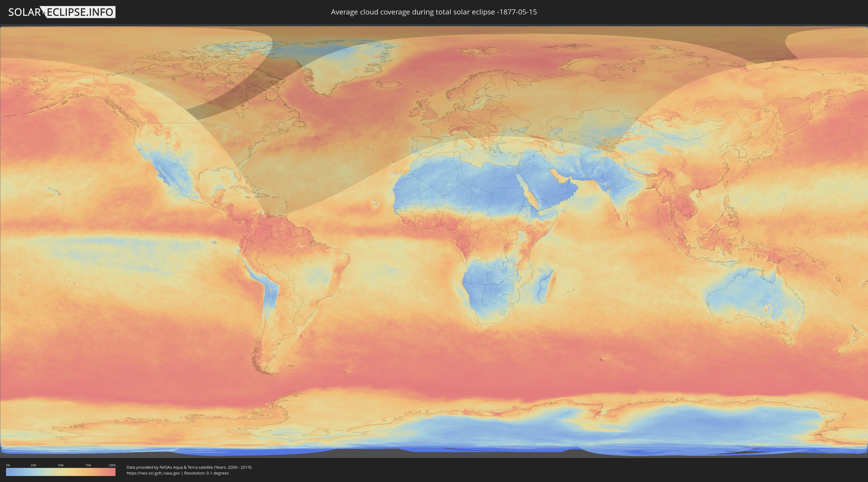This screenshot has height=482, width=868.
Task: Click the '25%' legend label
Action: click(33, 465)
